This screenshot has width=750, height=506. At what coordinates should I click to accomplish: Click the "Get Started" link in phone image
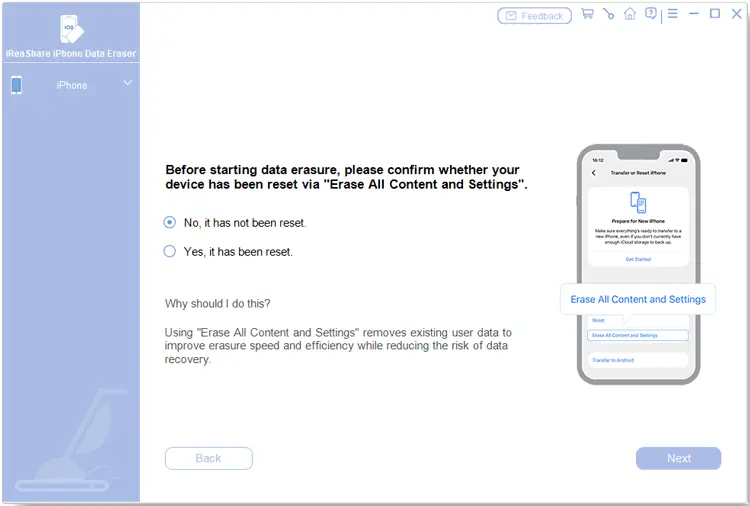click(638, 259)
